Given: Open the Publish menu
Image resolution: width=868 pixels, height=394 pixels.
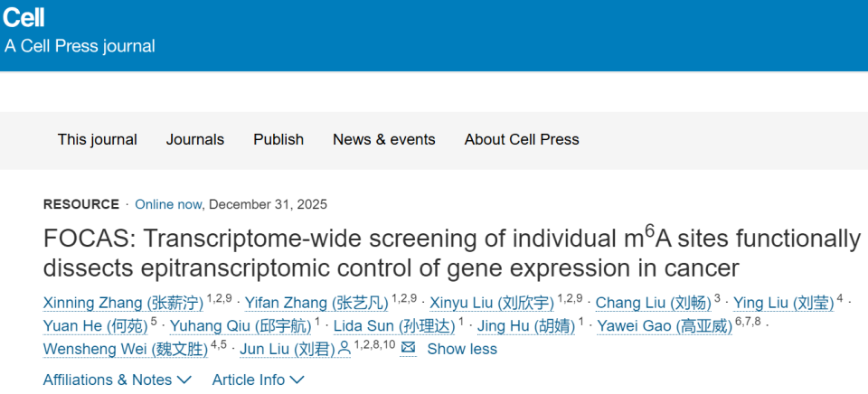Looking at the screenshot, I should (278, 139).
